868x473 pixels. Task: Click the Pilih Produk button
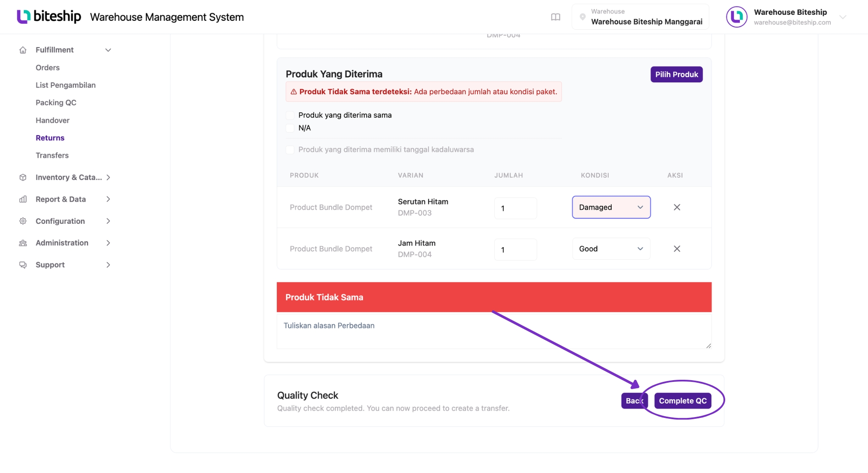pos(676,75)
